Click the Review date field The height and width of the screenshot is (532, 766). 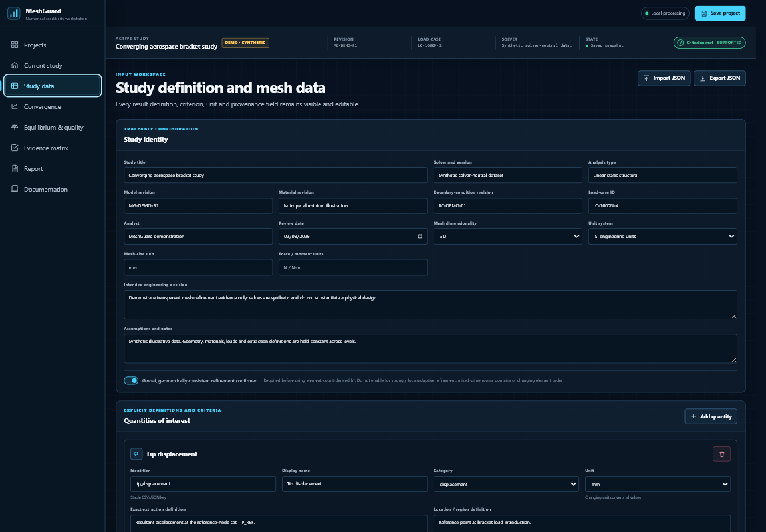tap(352, 237)
